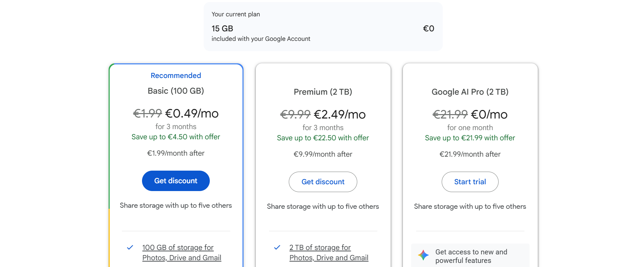Select the Premium (2 TB) plan title
Screen dimensions: 644x267
(323, 92)
